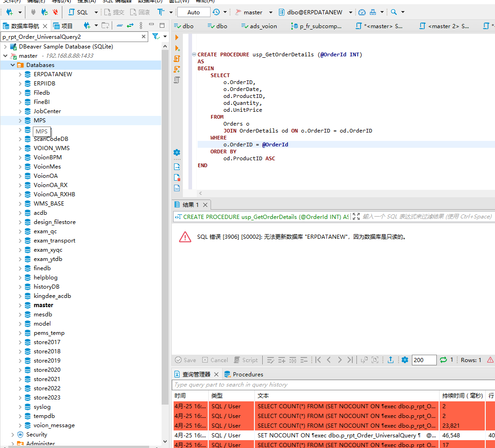Close the 结果 1 results tab

[x=205, y=205]
